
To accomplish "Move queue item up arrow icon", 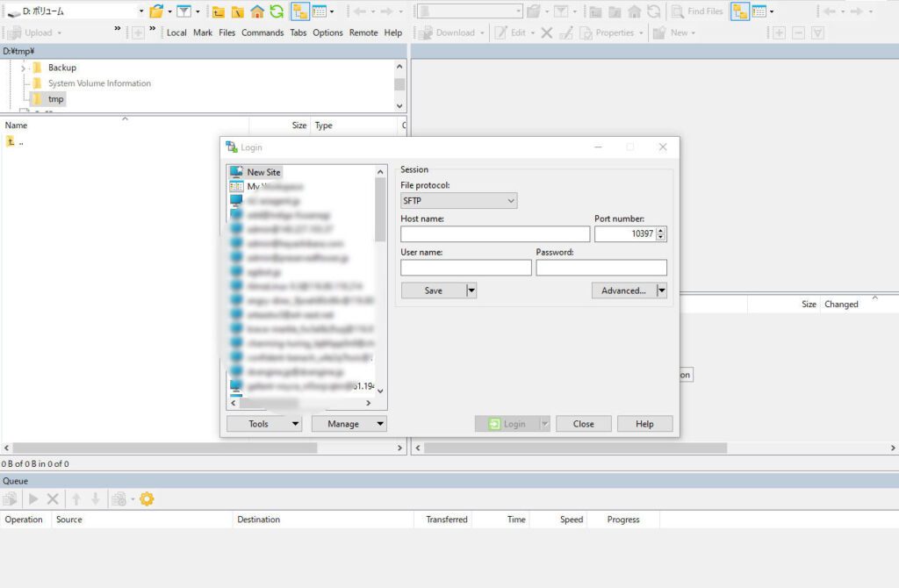I will click(76, 499).
